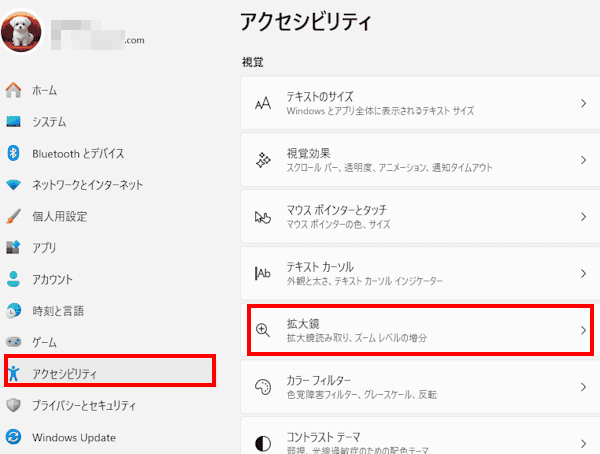The image size is (600, 454).
Task: Click the Gaming controller icon
Action: tap(13, 341)
